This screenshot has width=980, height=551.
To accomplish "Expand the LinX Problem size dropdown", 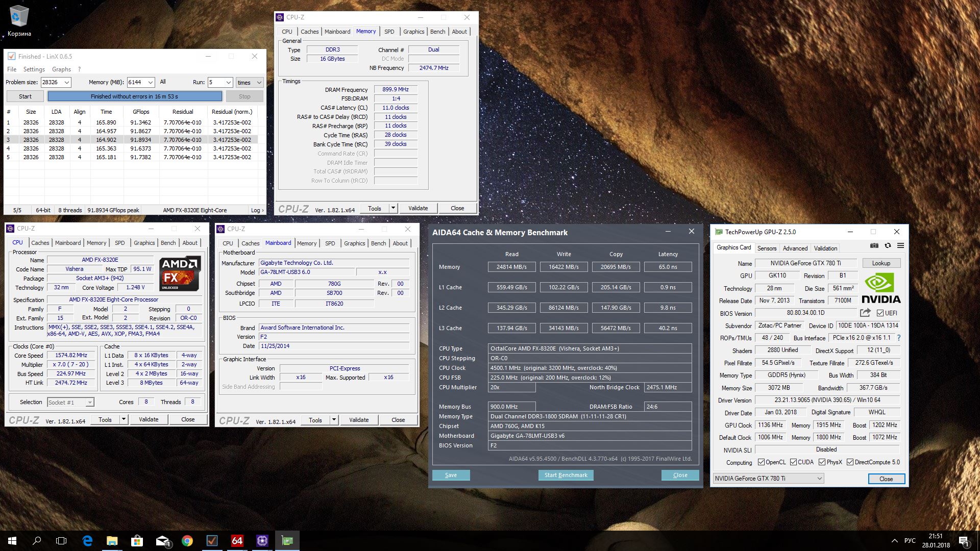I will coord(66,82).
